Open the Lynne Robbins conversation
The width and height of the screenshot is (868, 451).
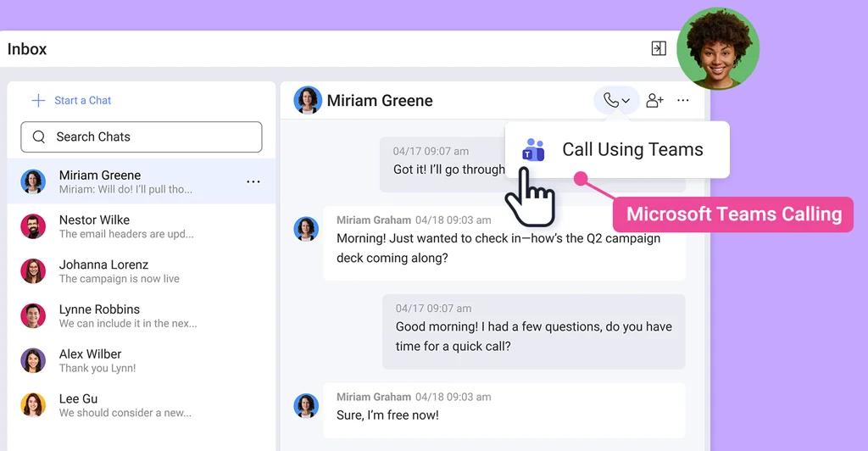coord(142,316)
